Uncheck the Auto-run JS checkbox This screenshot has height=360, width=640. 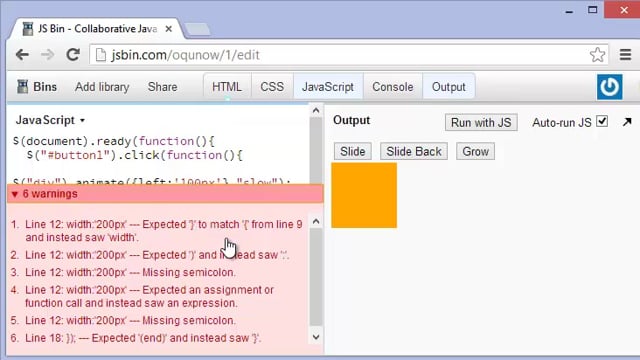coord(602,121)
